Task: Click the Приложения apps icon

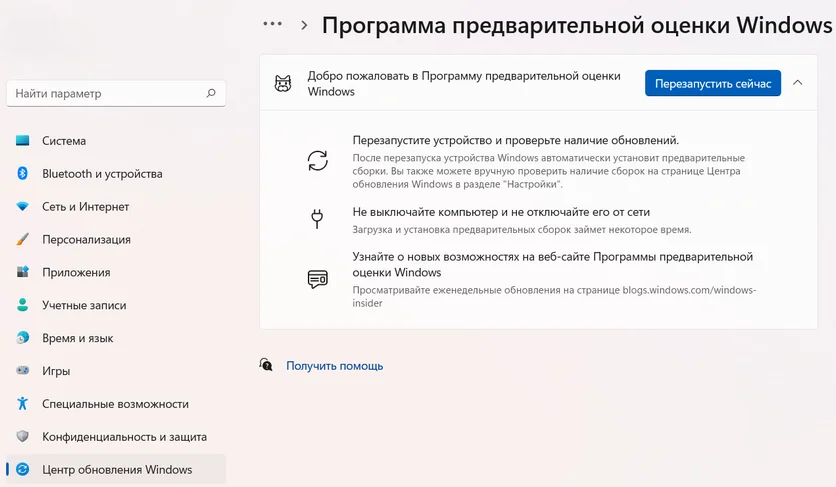Action: (22, 273)
